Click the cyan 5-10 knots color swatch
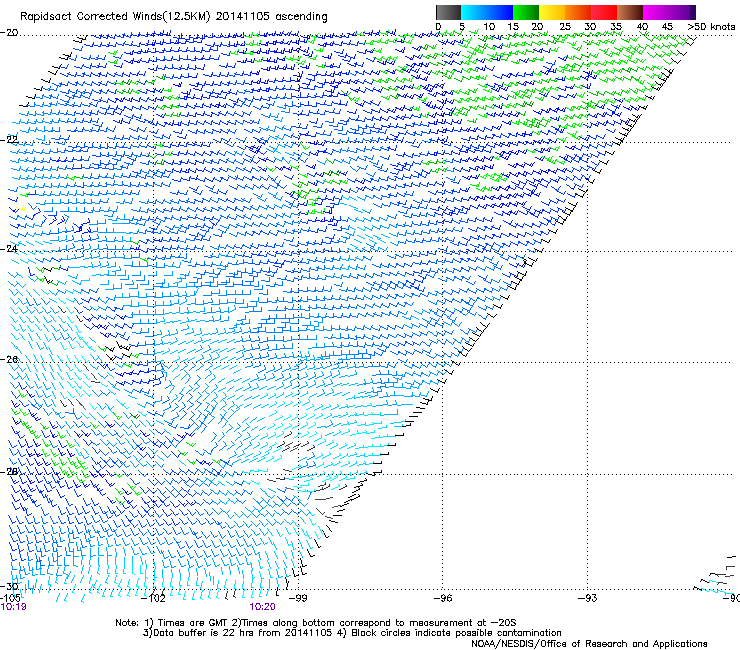The width and height of the screenshot is (740, 650). click(473, 12)
